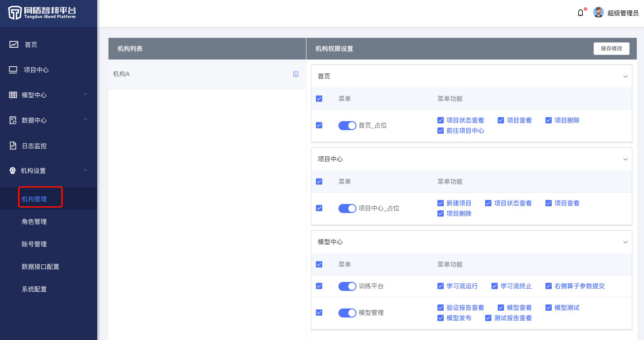
Task: Click the super admin avatar icon
Action: point(598,13)
